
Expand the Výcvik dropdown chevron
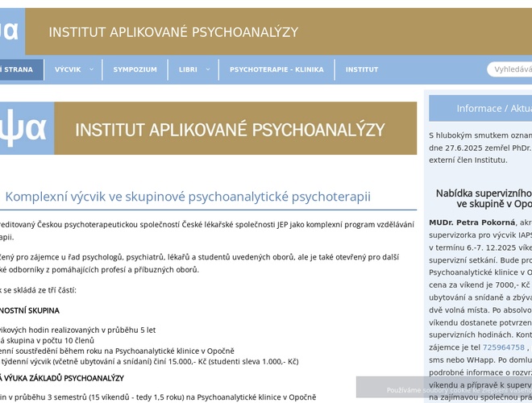click(91, 70)
